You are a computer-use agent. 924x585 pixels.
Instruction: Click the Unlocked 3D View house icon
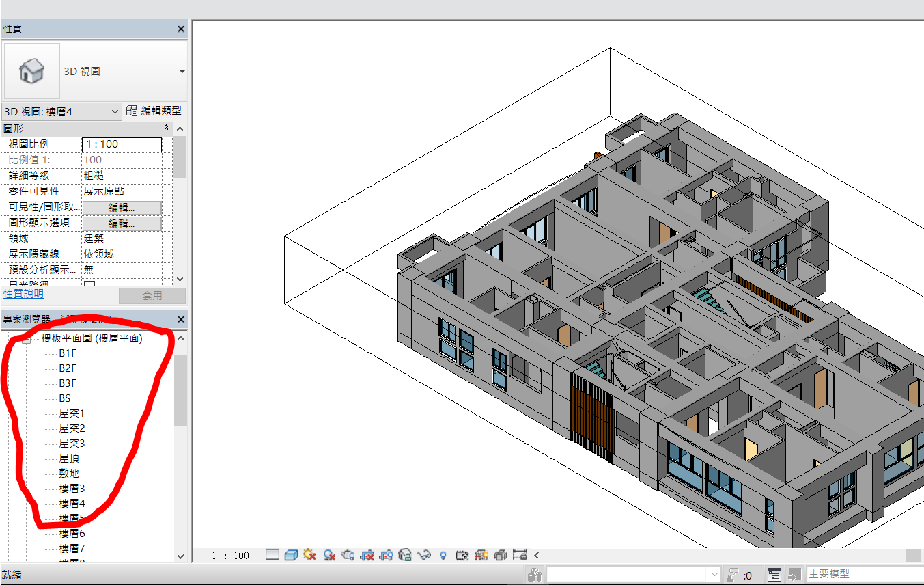(405, 555)
